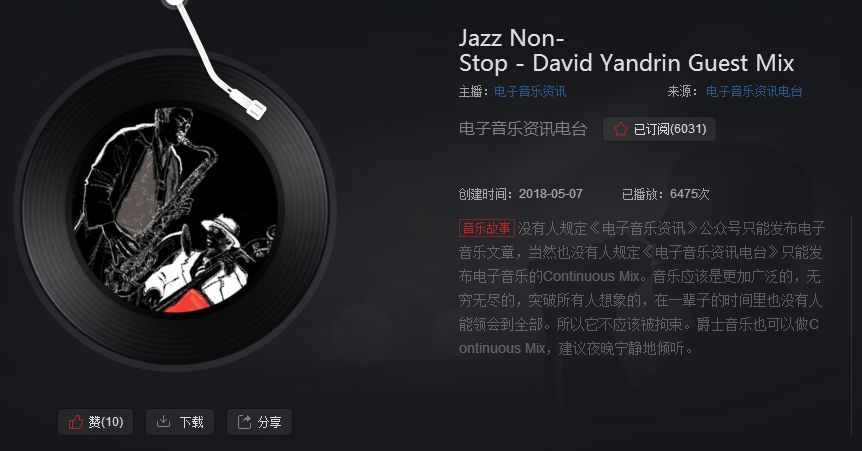Image resolution: width=862 pixels, height=451 pixels.
Task: Like the track with 赞(10) button
Action: tap(95, 422)
